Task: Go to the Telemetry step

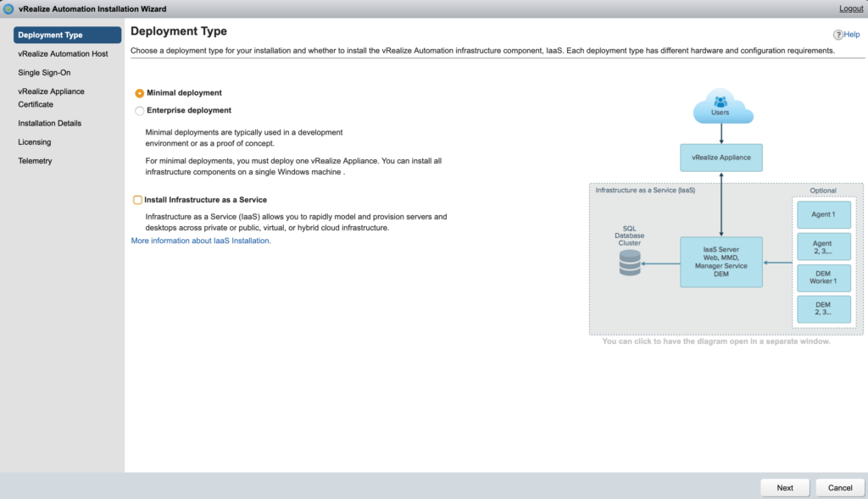Action: point(34,160)
